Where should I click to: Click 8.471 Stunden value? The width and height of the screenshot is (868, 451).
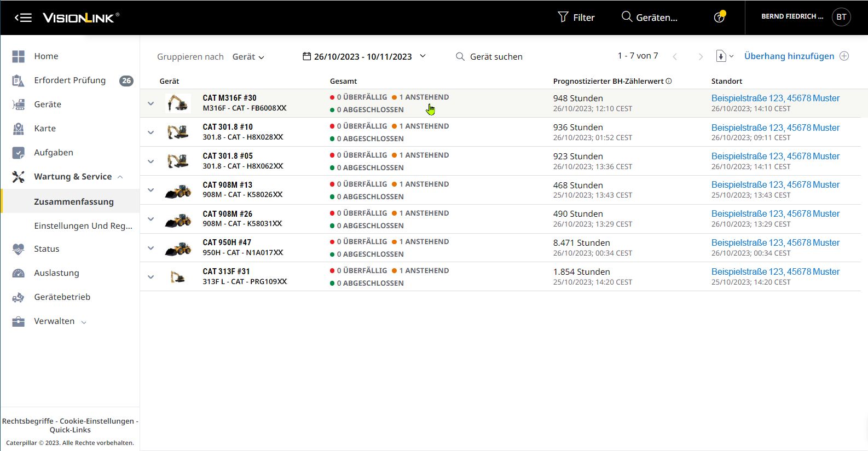[581, 242]
